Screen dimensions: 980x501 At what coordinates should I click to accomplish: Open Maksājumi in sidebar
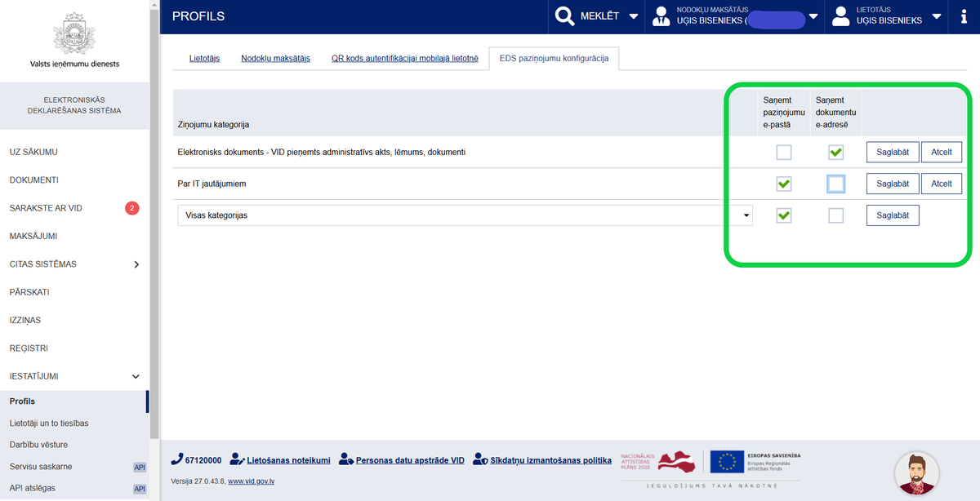(x=33, y=237)
